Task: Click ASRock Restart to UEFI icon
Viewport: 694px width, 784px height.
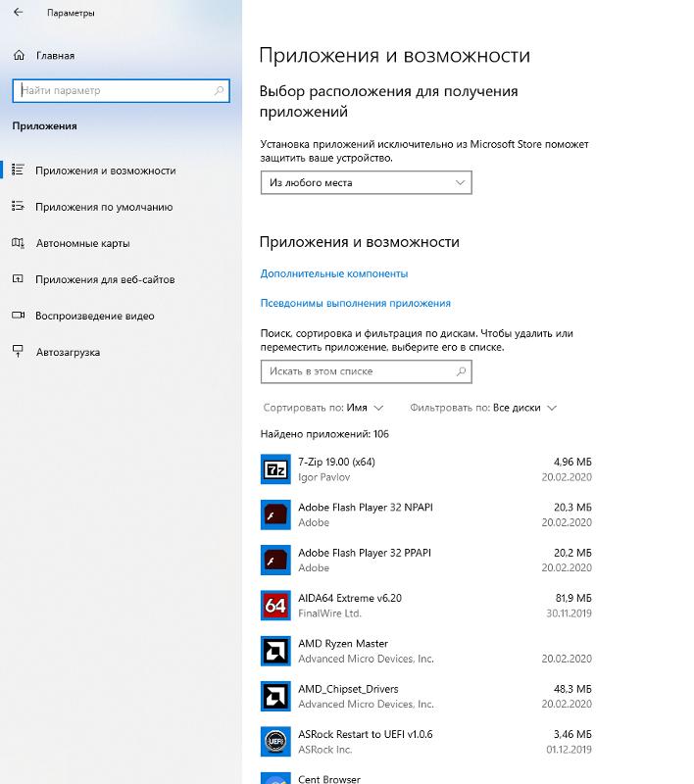Action: (275, 742)
